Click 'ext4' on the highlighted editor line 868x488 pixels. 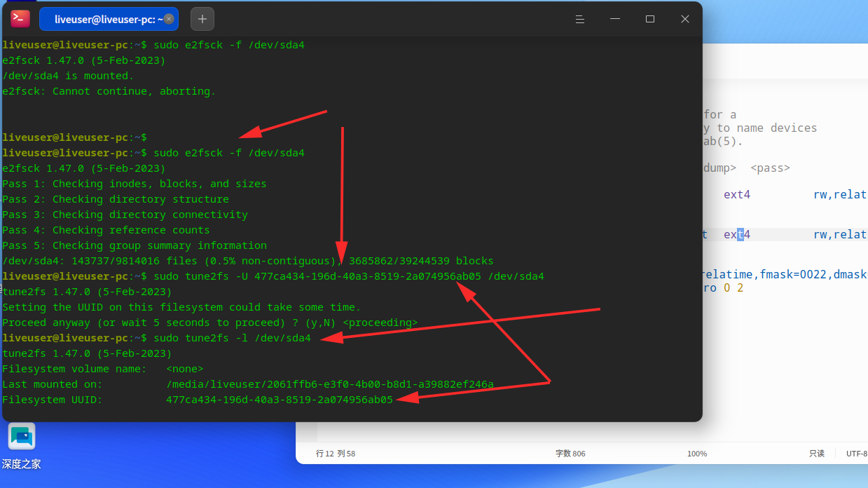click(737, 235)
